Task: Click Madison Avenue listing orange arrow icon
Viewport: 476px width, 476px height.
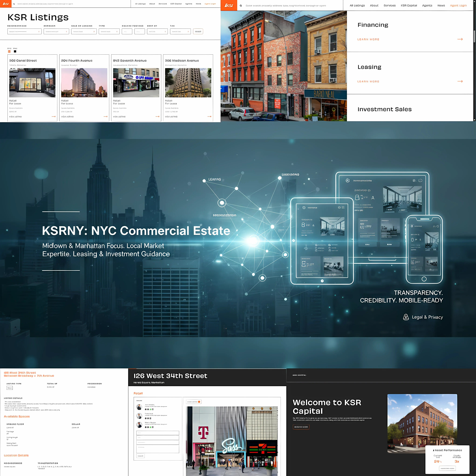Action: pos(209,117)
